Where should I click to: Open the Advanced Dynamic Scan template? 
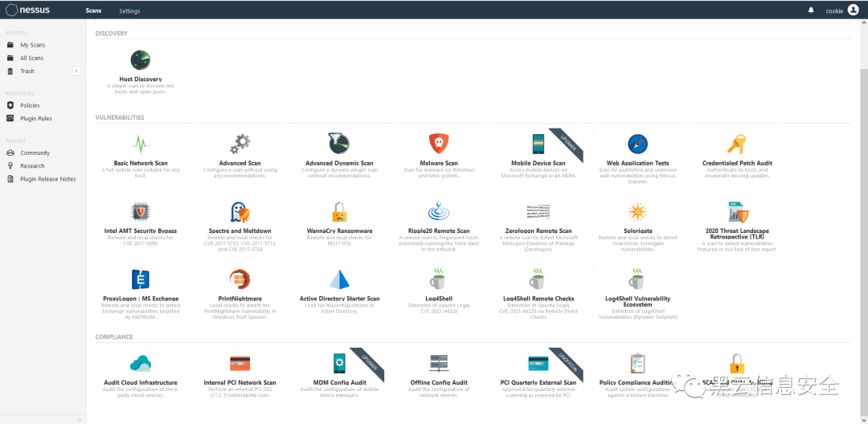[339, 157]
